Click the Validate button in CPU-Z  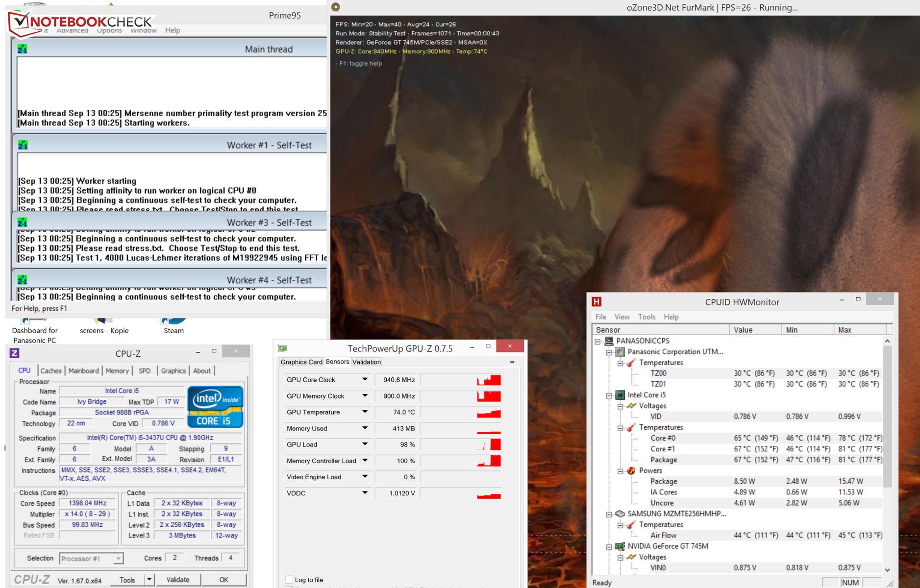tap(178, 580)
